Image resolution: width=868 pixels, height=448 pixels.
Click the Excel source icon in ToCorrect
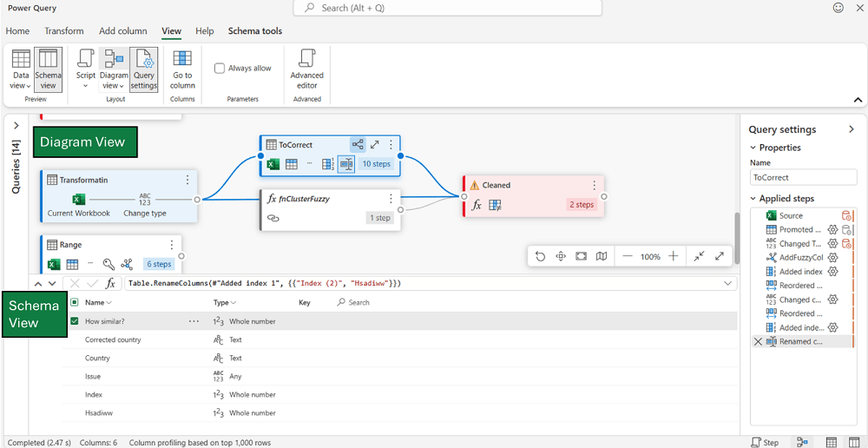coord(273,164)
